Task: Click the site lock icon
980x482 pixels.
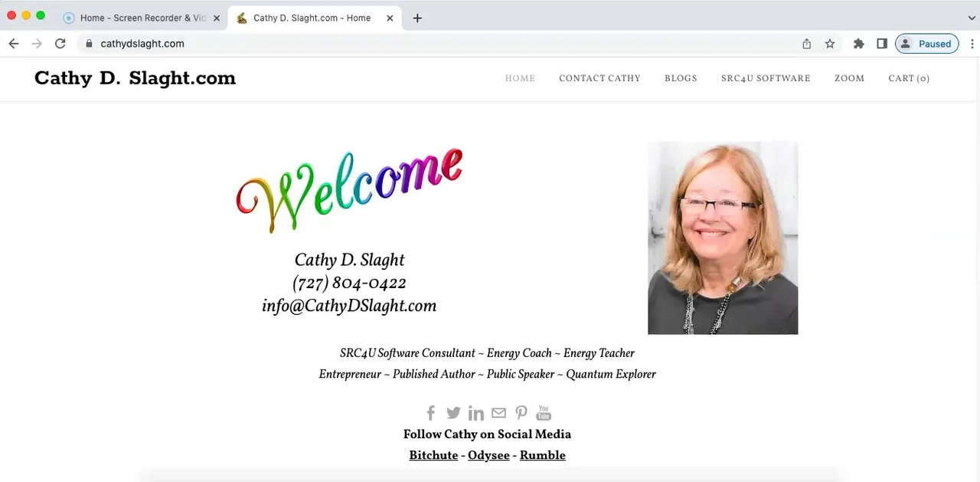Action: [x=90, y=44]
